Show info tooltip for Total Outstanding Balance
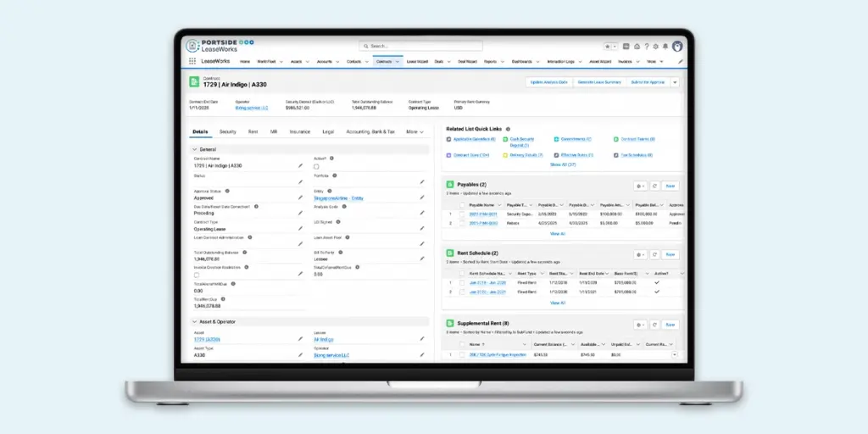The width and height of the screenshot is (868, 434). click(x=244, y=252)
